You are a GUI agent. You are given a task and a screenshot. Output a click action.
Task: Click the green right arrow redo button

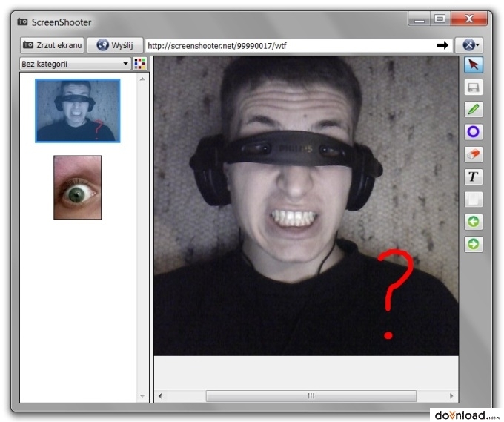click(x=474, y=244)
